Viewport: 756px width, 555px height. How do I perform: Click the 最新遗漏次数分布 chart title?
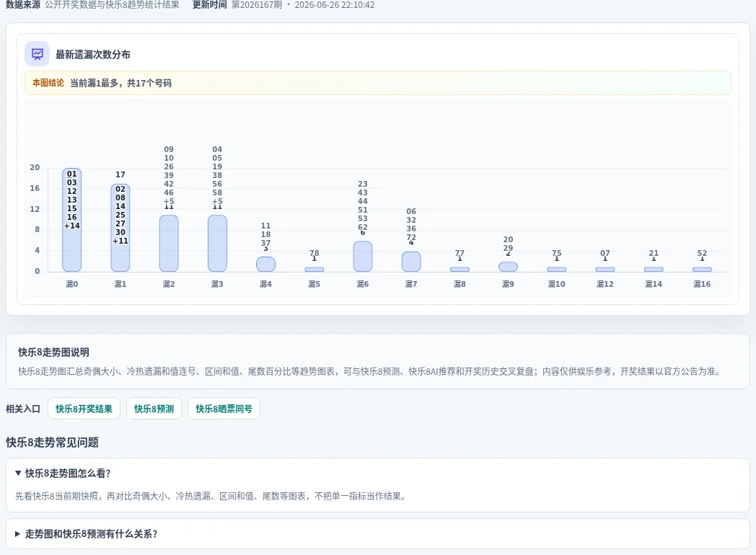pos(92,55)
